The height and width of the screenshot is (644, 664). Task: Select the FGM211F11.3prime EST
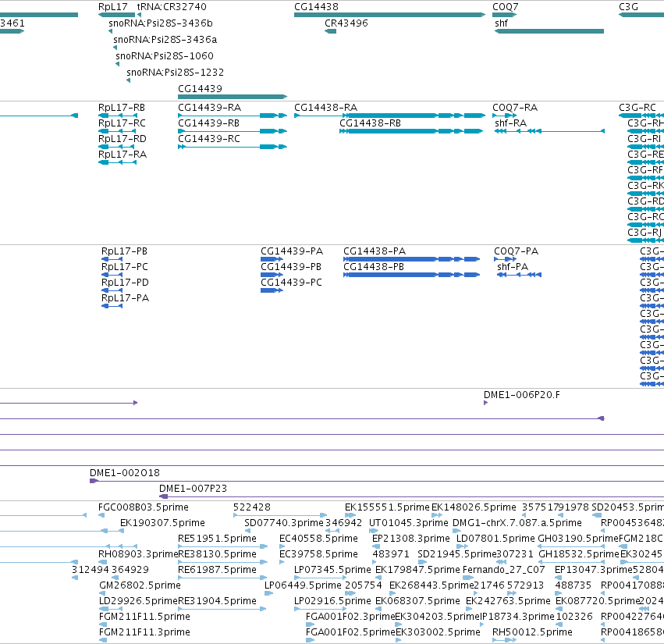(103, 640)
